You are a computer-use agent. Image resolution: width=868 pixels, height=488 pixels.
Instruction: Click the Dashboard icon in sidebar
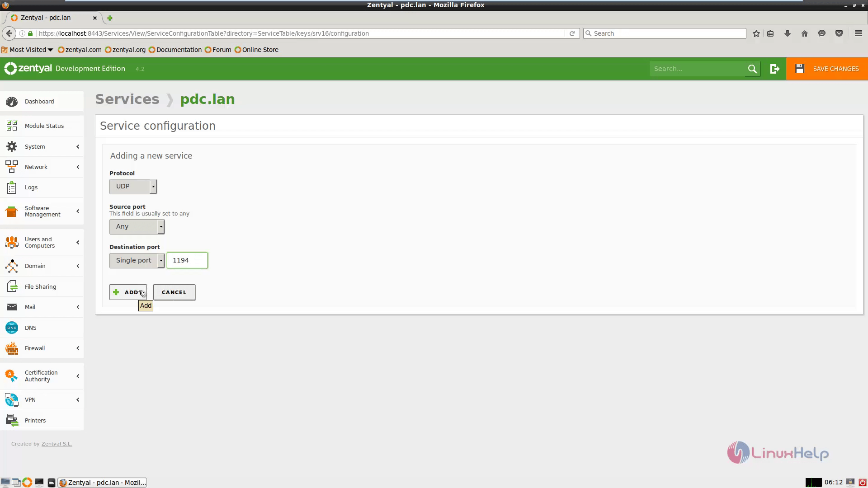pos(11,101)
